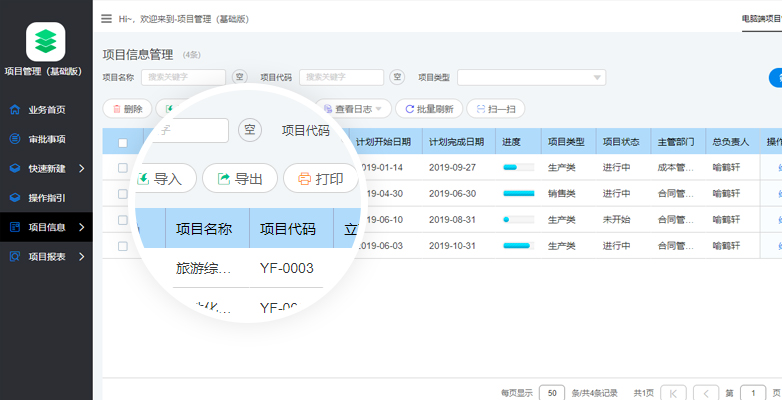This screenshot has height=400, width=782.
Task: Open the 项目类型 dropdown
Action: (x=531, y=77)
